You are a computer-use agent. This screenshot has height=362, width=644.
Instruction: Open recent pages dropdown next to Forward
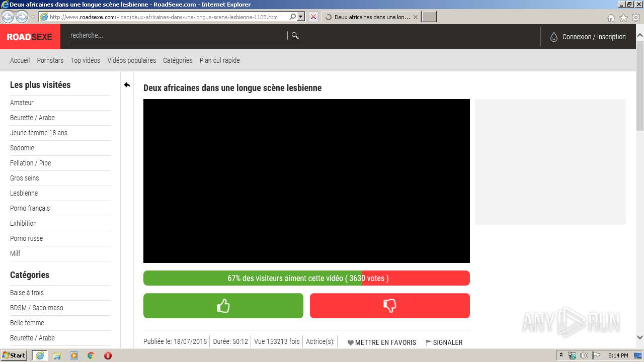click(x=33, y=17)
